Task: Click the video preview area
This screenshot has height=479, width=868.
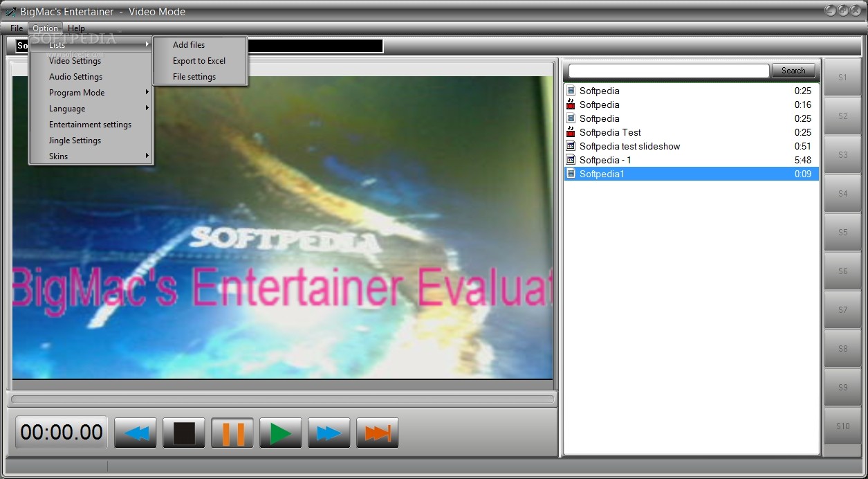Action: coord(282,228)
